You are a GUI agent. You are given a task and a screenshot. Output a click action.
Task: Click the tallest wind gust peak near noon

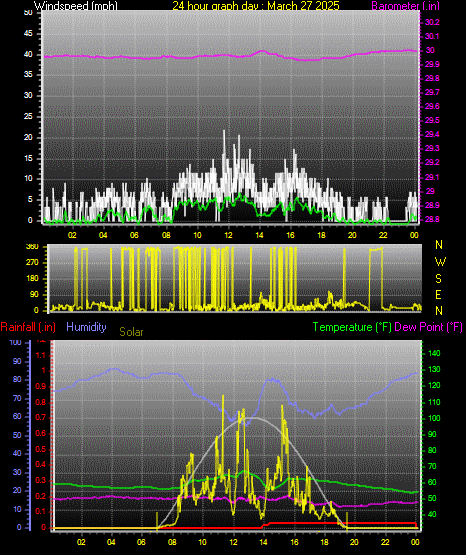click(224, 131)
